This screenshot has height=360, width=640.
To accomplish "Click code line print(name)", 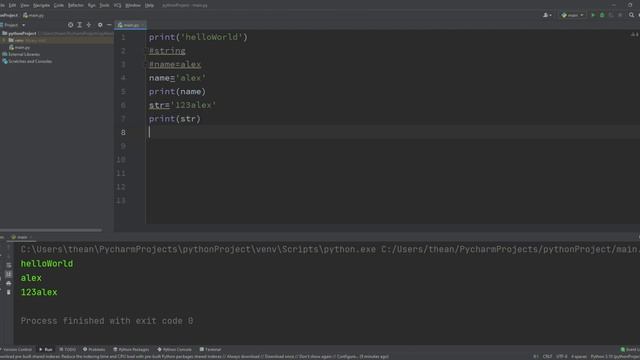I will (x=177, y=92).
